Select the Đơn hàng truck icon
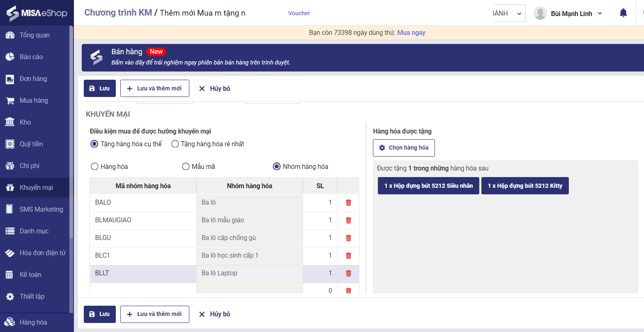The height and width of the screenshot is (332, 644). coord(10,78)
